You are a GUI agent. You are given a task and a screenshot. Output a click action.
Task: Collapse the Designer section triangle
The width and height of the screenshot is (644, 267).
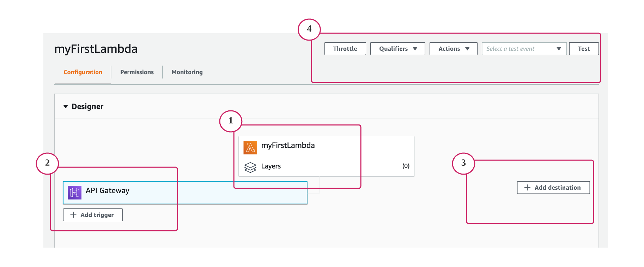point(66,107)
